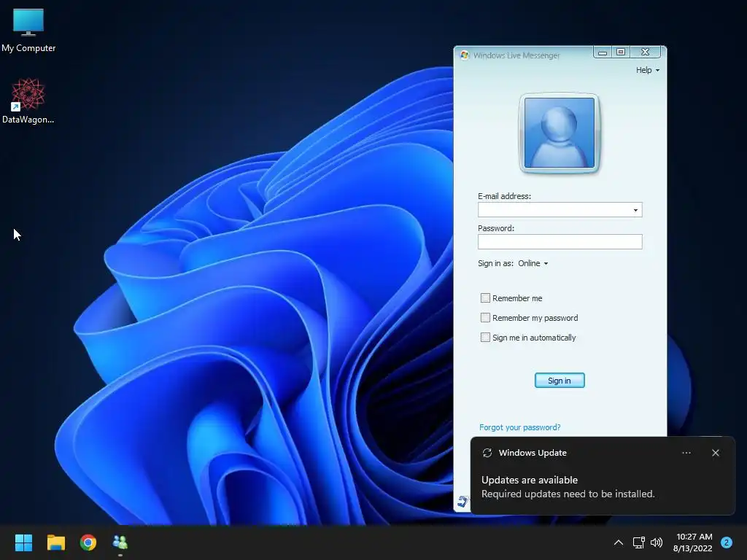This screenshot has height=560, width=747.
Task: Open the Help menu in Messenger
Action: 648,70
